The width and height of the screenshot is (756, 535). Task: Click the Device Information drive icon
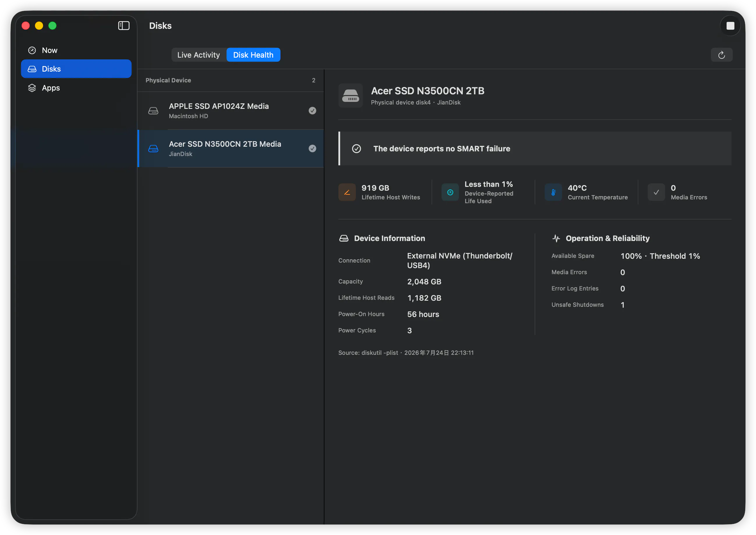click(344, 238)
